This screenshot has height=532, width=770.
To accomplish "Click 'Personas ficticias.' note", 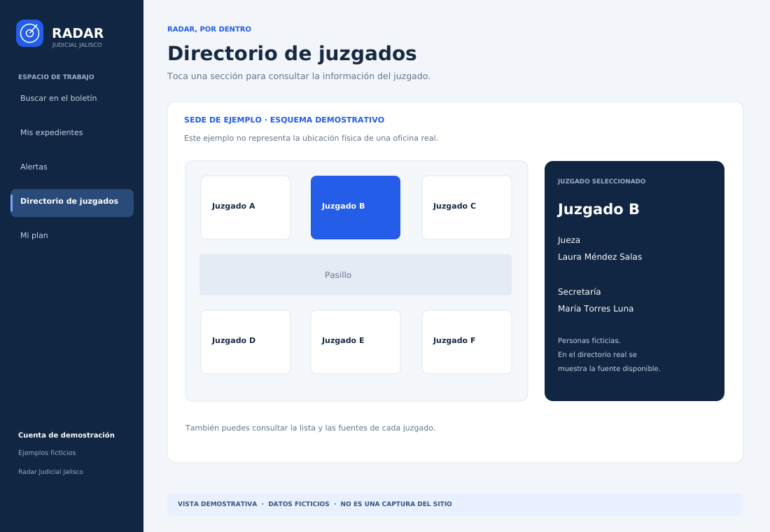I will pos(589,340).
